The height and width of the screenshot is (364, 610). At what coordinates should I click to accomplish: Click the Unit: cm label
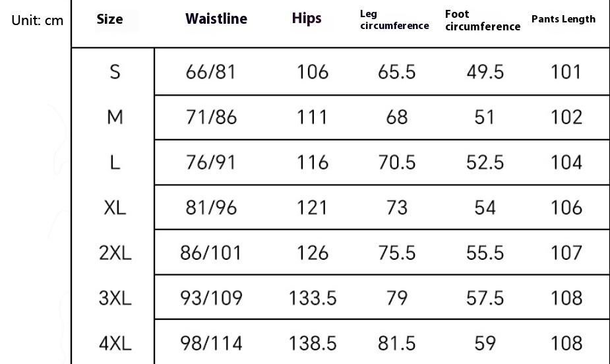pyautogui.click(x=38, y=20)
